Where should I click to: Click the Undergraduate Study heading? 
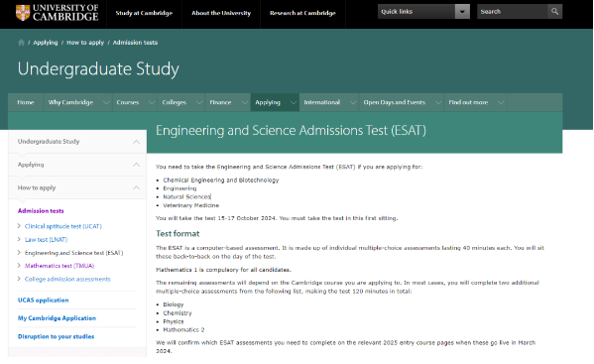pyautogui.click(x=98, y=69)
